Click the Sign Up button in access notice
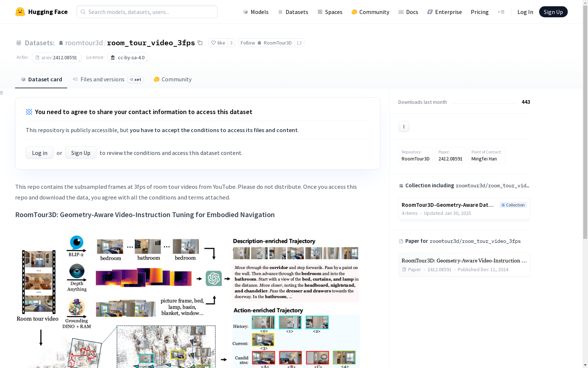Image resolution: width=588 pixels, height=368 pixels. pyautogui.click(x=81, y=153)
